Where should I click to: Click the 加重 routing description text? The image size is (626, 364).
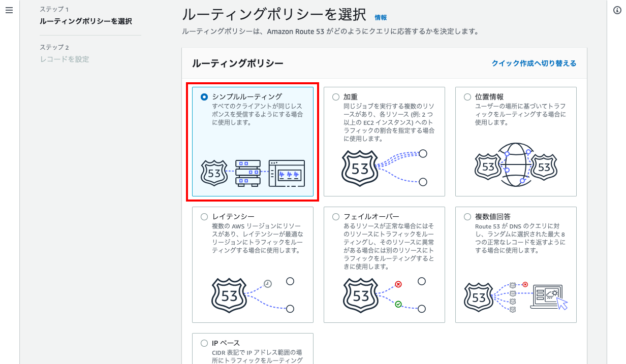(389, 122)
